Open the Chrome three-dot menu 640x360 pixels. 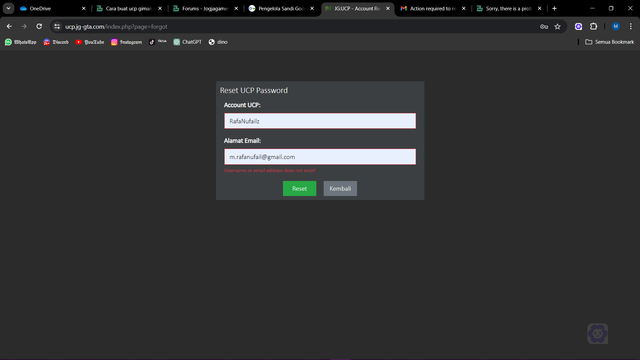[631, 27]
